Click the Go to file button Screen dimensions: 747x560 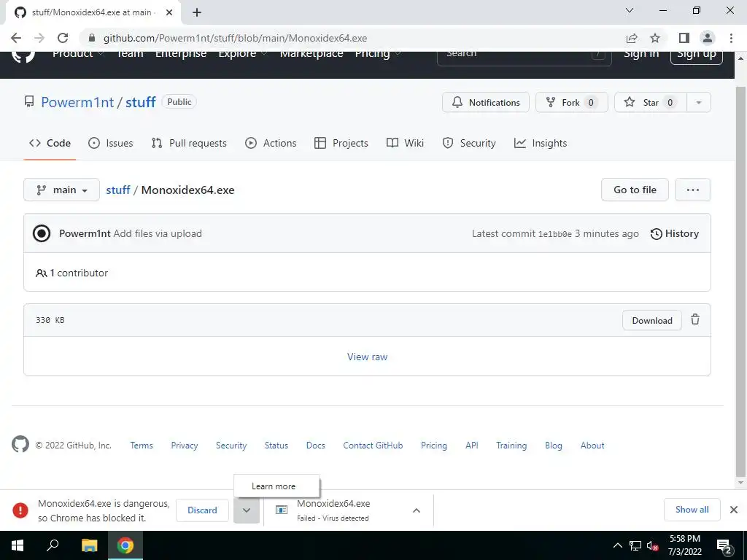(x=635, y=190)
